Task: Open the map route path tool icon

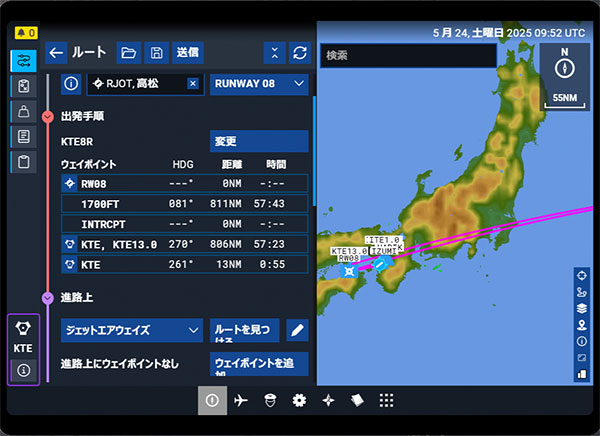Action: coord(582,292)
